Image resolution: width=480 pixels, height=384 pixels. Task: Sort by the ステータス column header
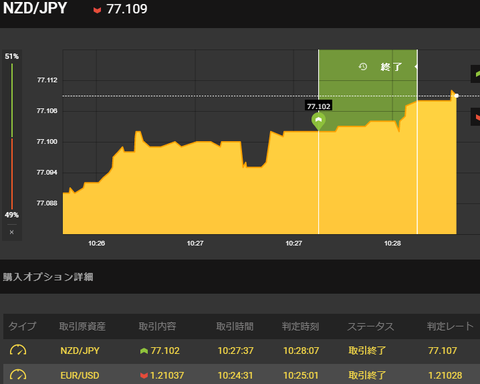(x=371, y=326)
